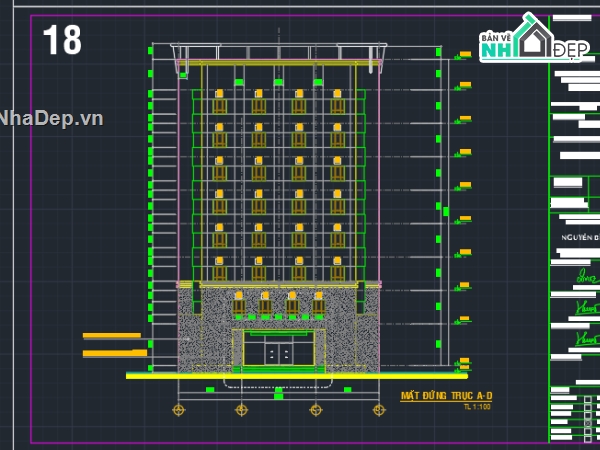
Task: Select the drawing title MẶT ĐỨNG TRỤC A-D
Action: click(446, 396)
